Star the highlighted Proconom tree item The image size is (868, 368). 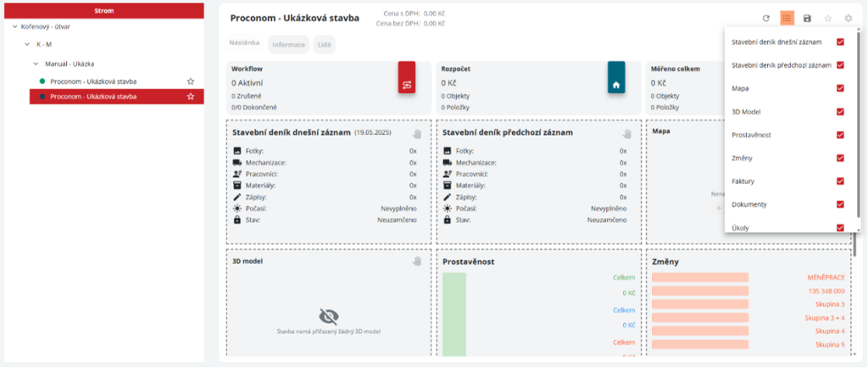pos(191,97)
